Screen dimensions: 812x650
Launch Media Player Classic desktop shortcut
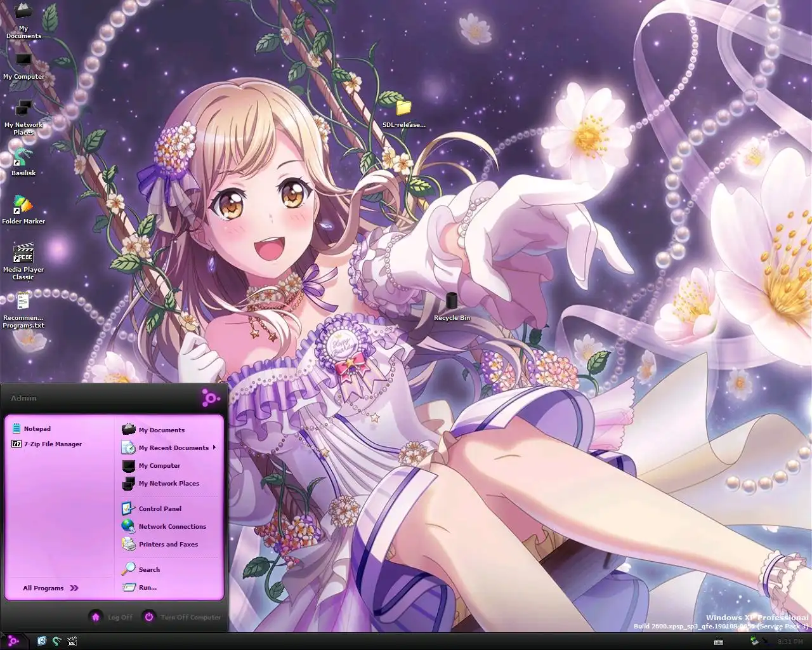(x=23, y=262)
